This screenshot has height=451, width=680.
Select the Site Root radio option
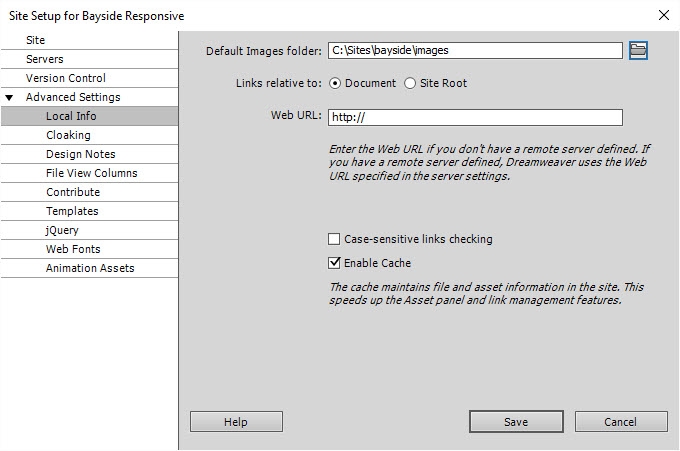click(410, 83)
